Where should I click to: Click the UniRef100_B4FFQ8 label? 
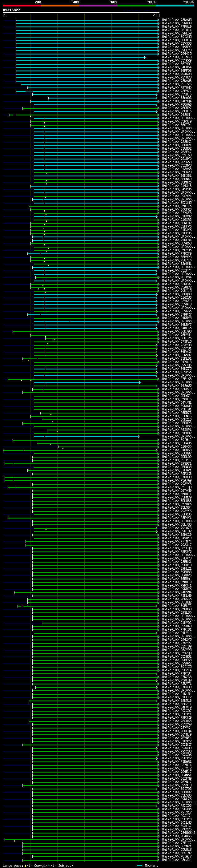click(177, 71)
